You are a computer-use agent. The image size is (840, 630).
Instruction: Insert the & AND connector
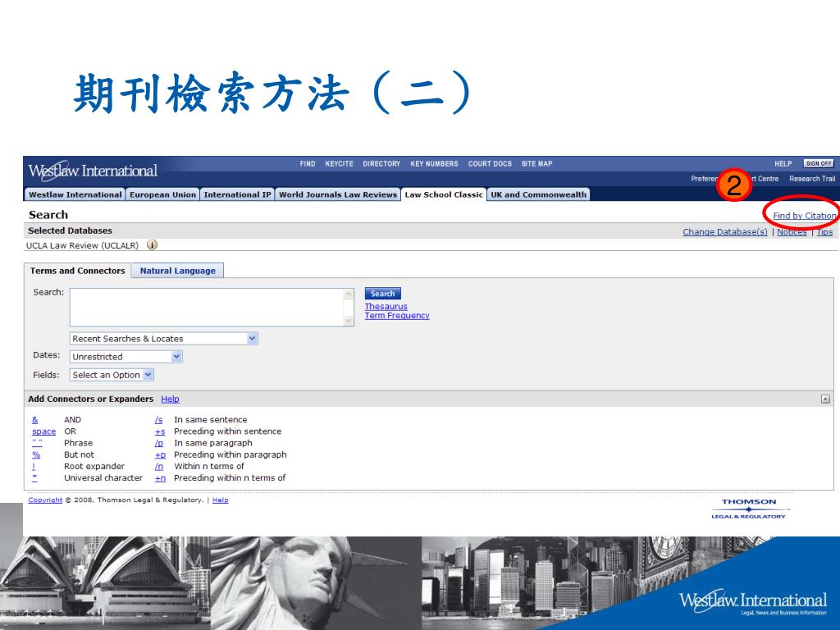34,419
